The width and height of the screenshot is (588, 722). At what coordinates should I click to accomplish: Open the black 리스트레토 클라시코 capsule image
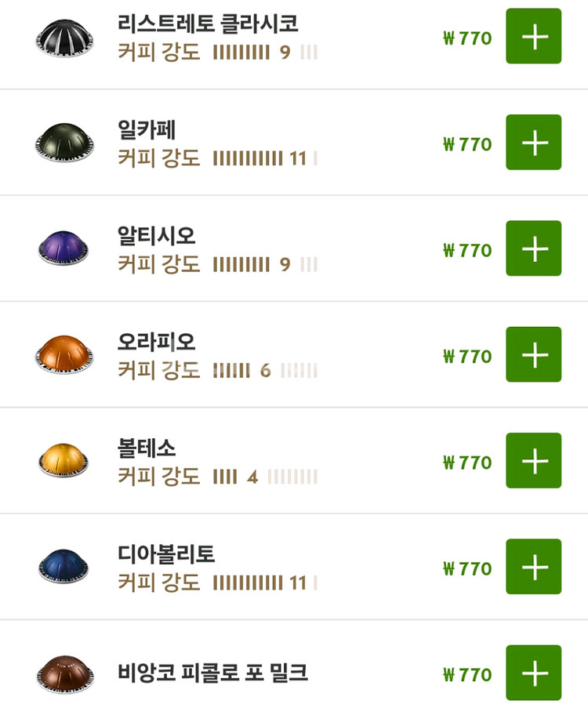click(x=64, y=37)
